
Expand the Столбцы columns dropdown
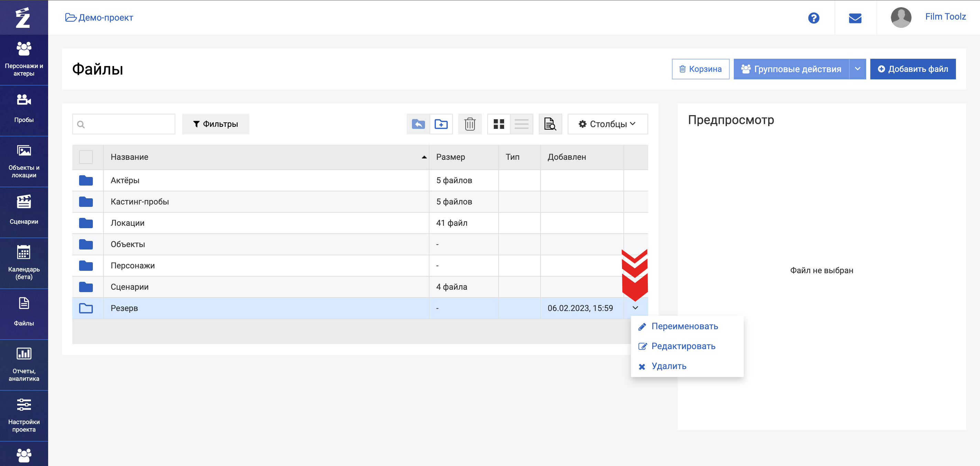(608, 124)
